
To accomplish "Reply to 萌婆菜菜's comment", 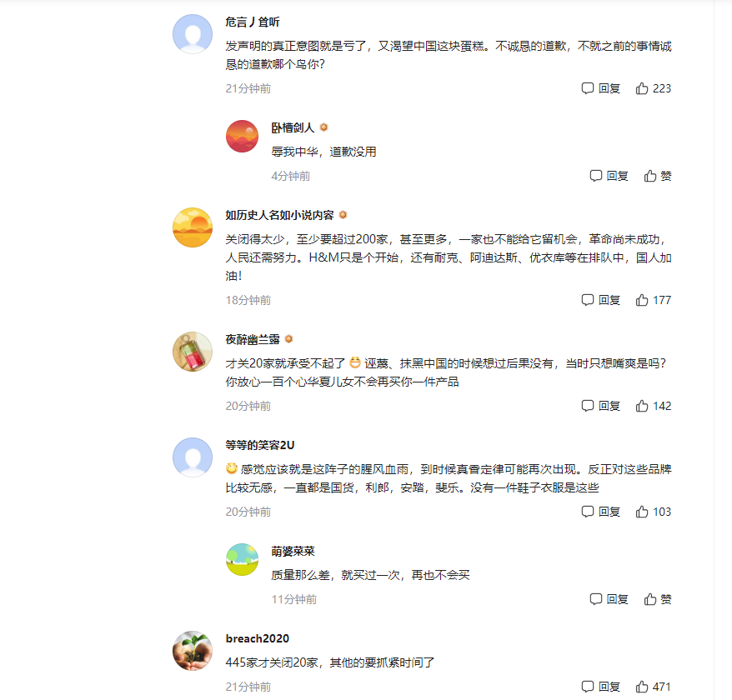I will (609, 599).
